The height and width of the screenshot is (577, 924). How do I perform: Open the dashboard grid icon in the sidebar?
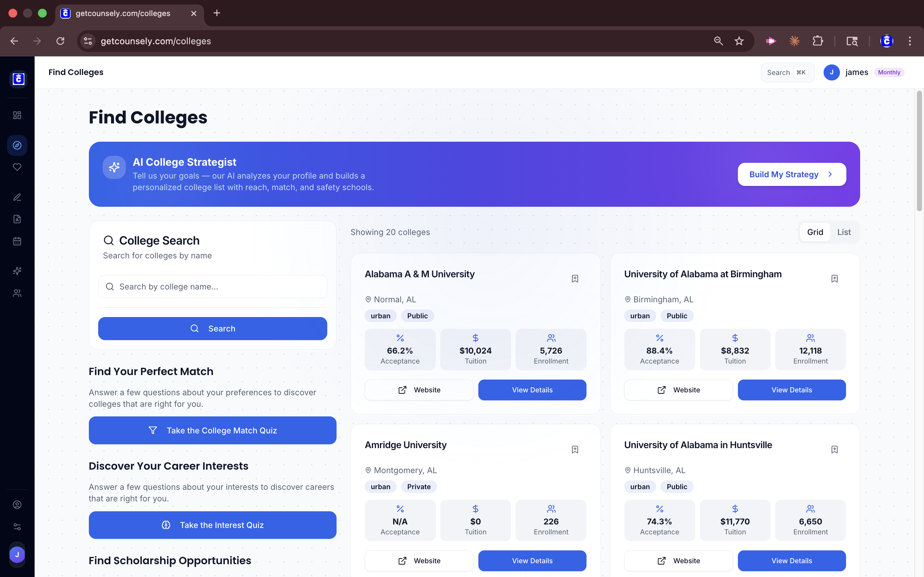point(17,115)
